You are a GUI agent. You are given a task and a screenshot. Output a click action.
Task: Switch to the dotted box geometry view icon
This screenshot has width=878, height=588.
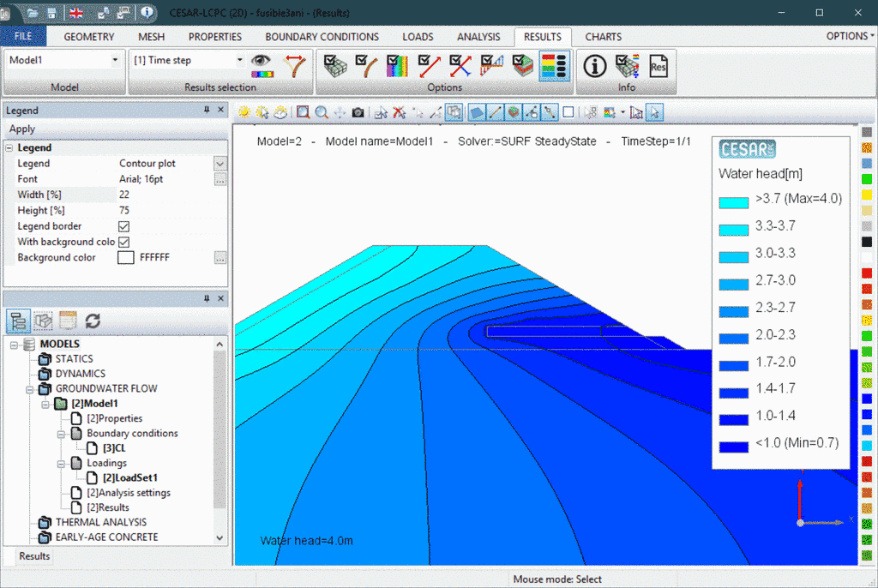pos(43,321)
